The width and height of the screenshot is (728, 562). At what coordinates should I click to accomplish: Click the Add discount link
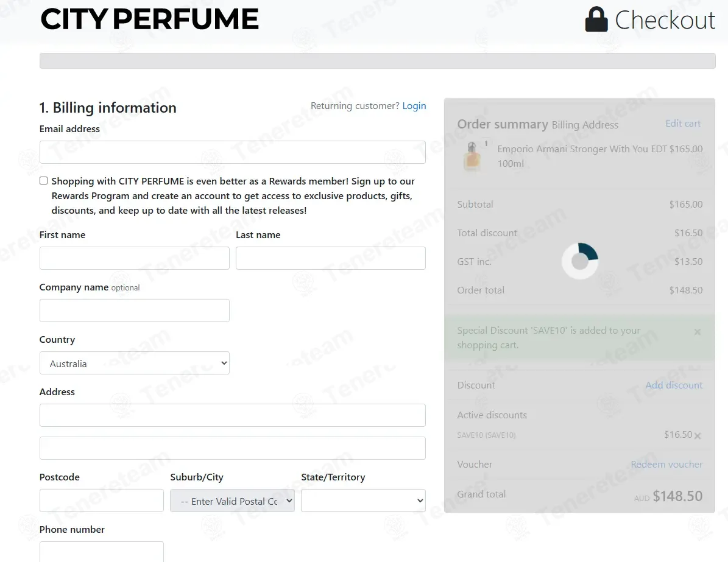674,385
